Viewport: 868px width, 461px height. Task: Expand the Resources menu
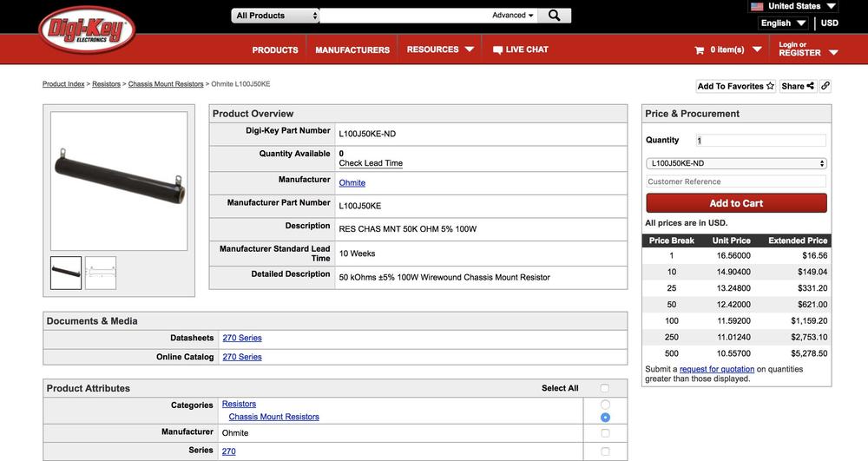click(440, 49)
